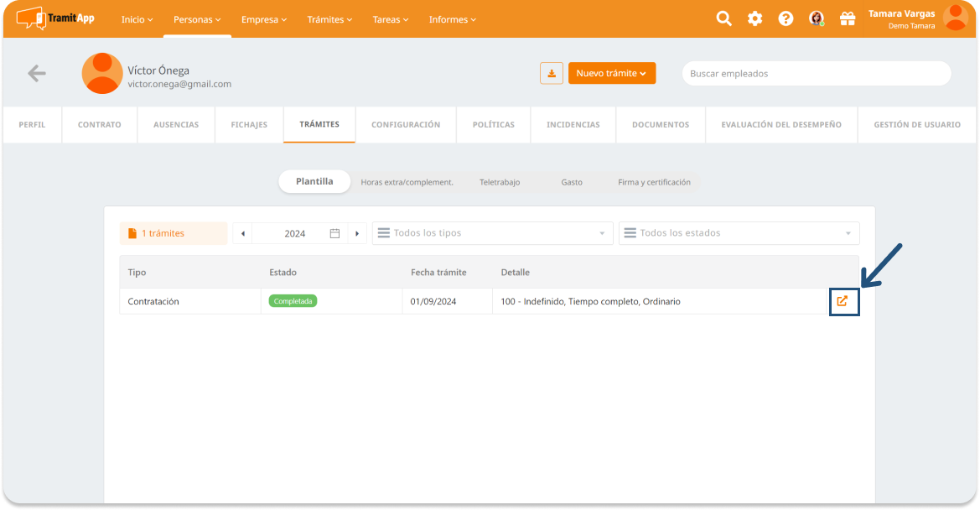Open the gift box icon
The height and width of the screenshot is (510, 980).
coord(847,18)
